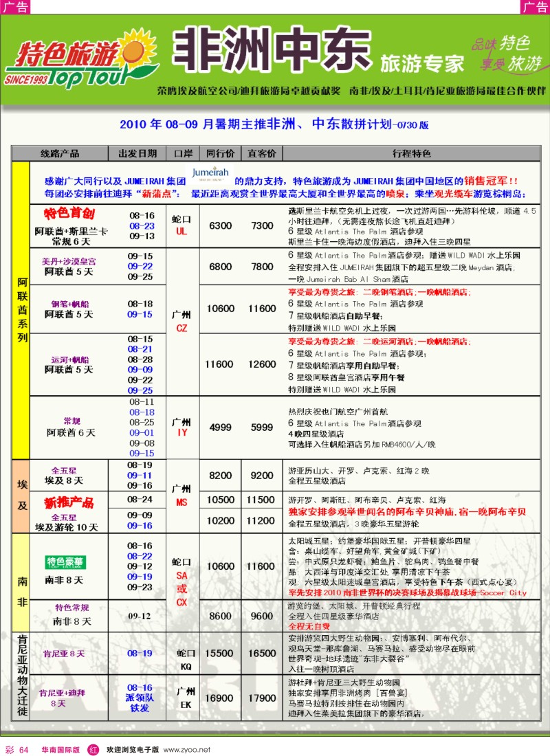Click the 广州 CZ port cell
The image size is (550, 756).
pos(182,321)
